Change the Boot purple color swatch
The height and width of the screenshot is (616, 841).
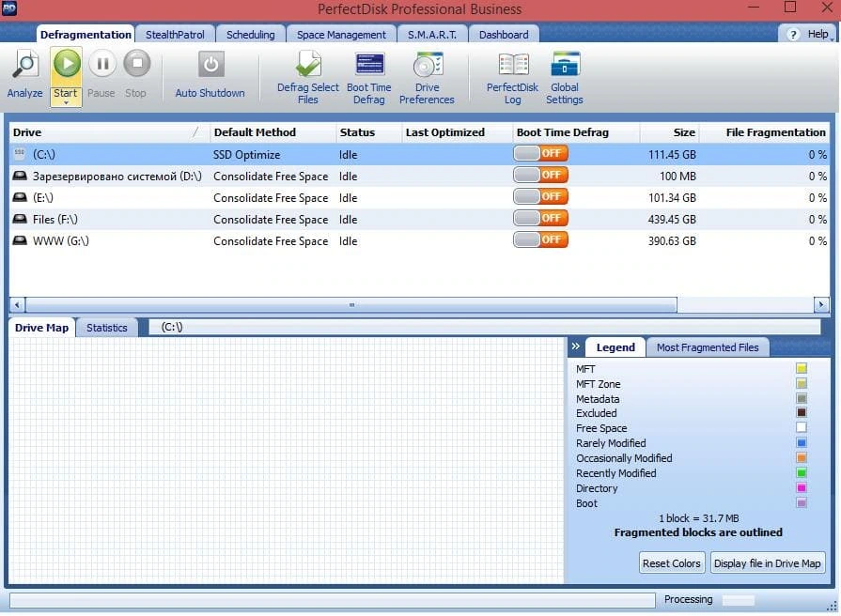click(x=802, y=503)
